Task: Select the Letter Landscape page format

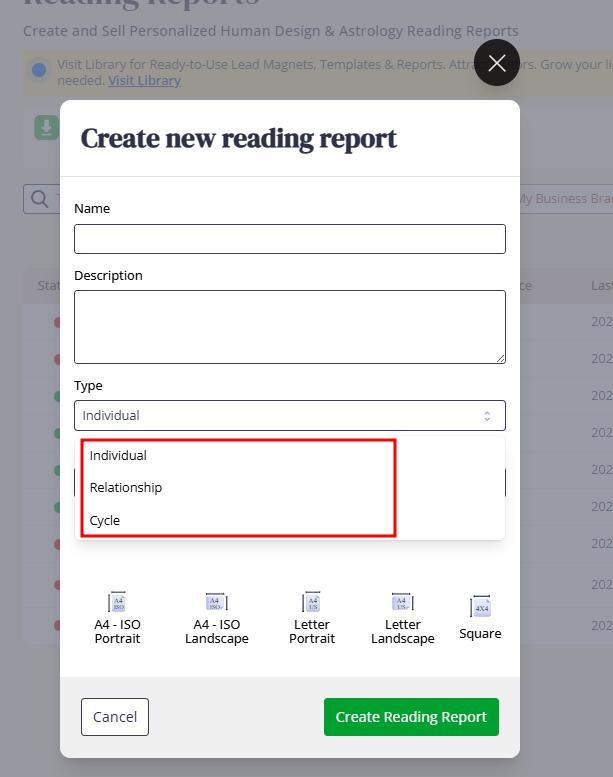Action: coord(402,617)
